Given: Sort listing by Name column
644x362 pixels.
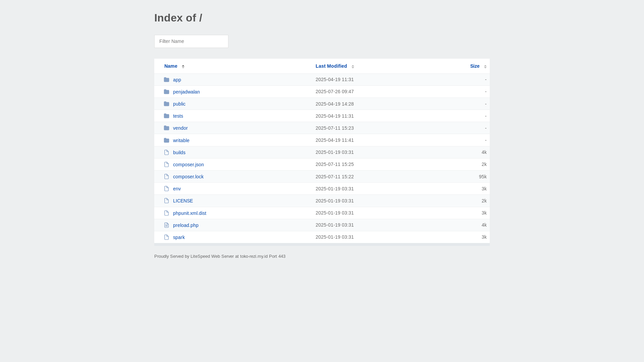Looking at the screenshot, I should point(171,66).
